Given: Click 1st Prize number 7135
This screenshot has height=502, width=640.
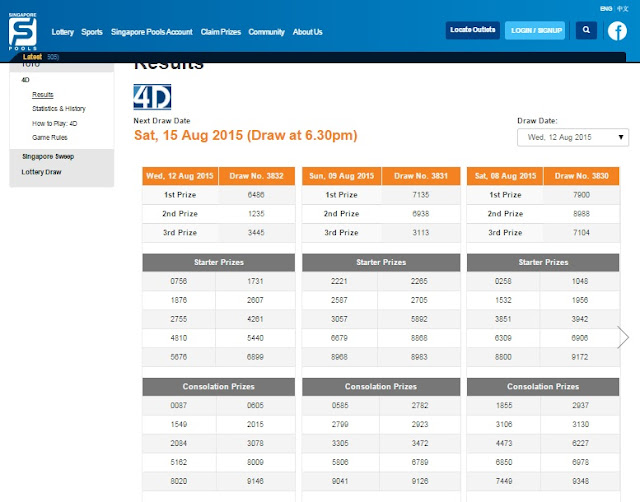Looking at the screenshot, I should click(x=421, y=195).
